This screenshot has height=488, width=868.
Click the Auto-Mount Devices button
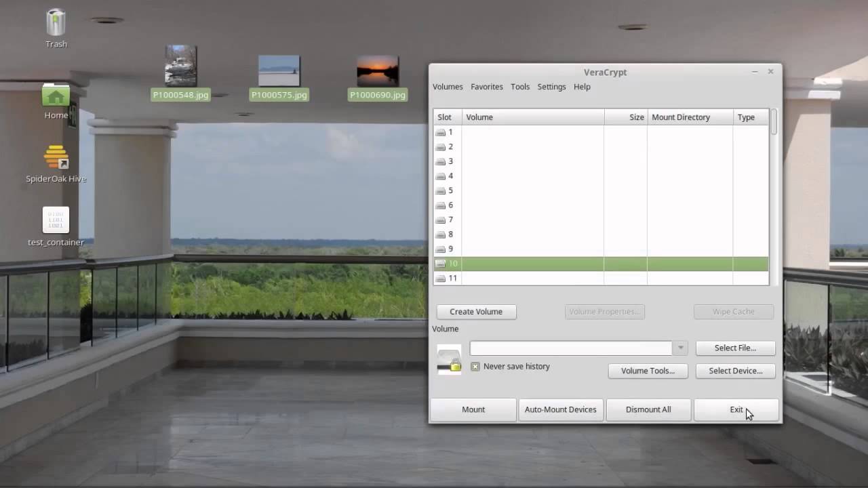(x=560, y=409)
